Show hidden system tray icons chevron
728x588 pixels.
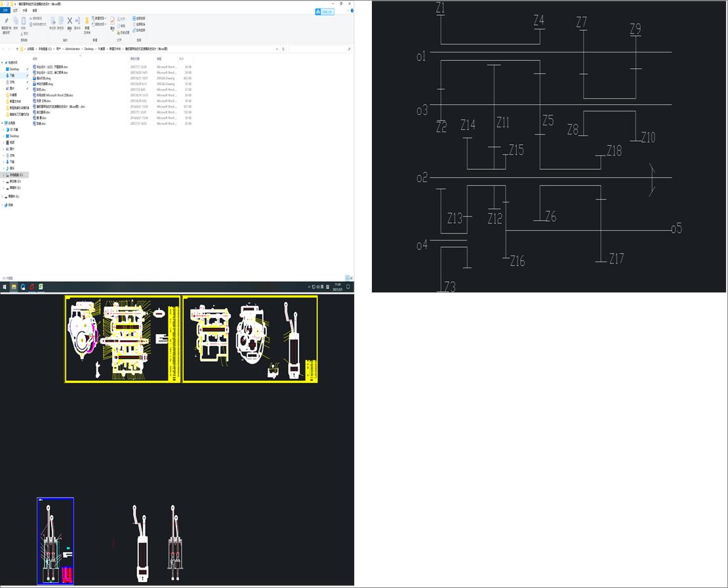[309, 287]
